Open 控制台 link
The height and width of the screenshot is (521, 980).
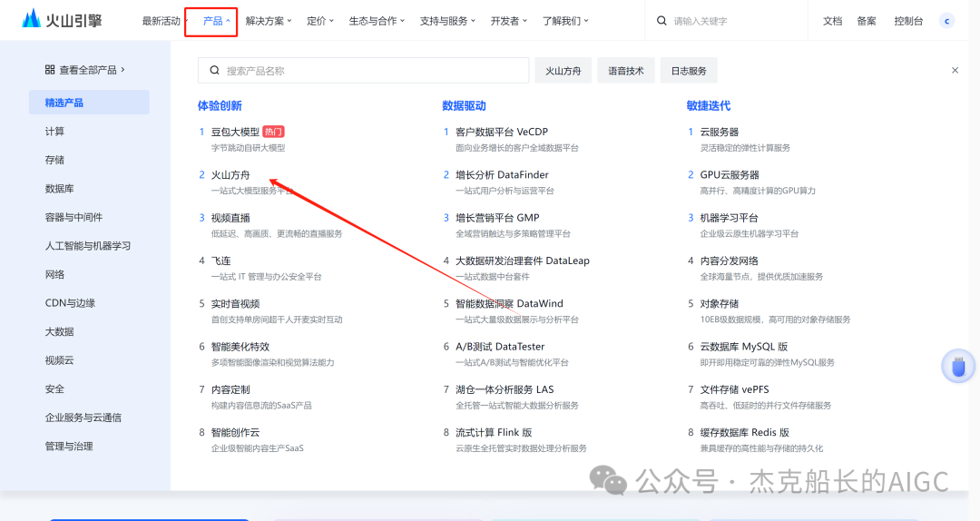click(x=908, y=21)
